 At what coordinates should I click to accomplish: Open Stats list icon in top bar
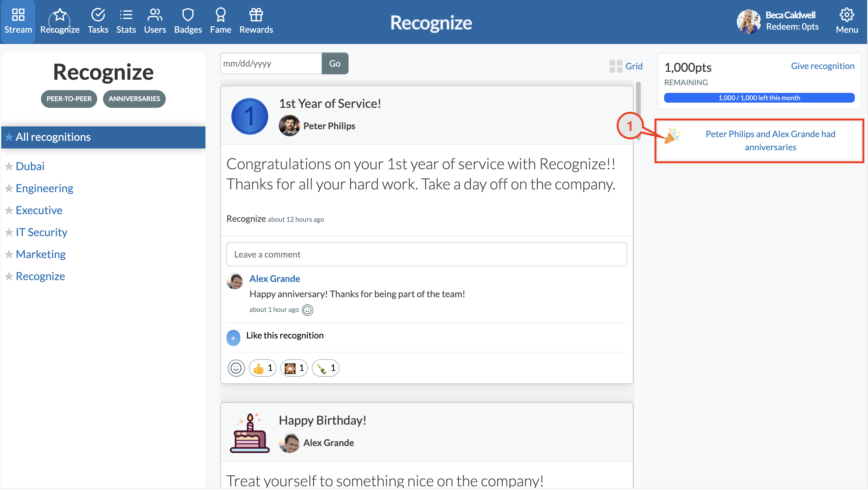pyautogui.click(x=126, y=15)
